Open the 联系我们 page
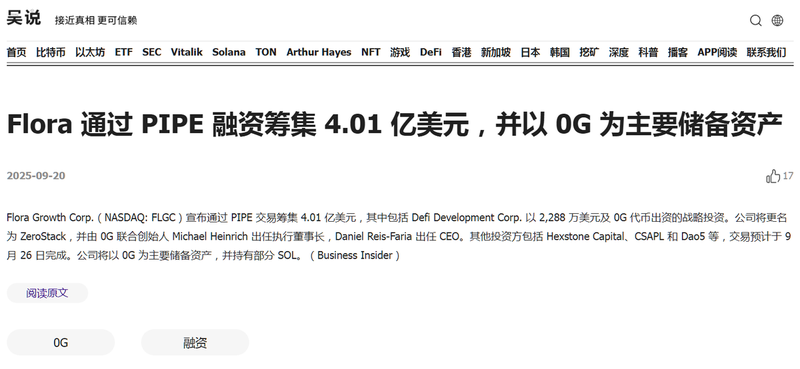 click(x=766, y=52)
